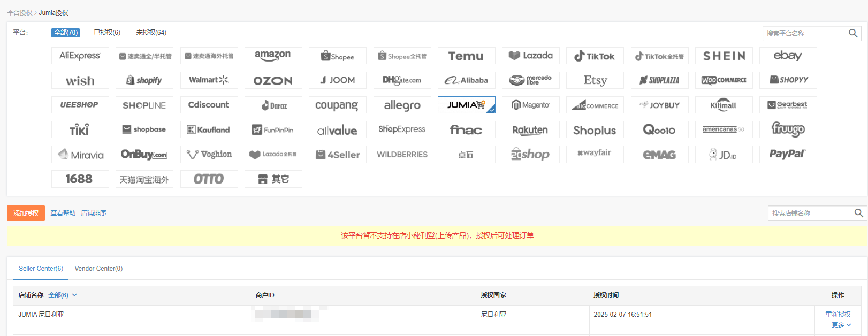
Task: Pick the Kaufland platform logo
Action: point(209,129)
